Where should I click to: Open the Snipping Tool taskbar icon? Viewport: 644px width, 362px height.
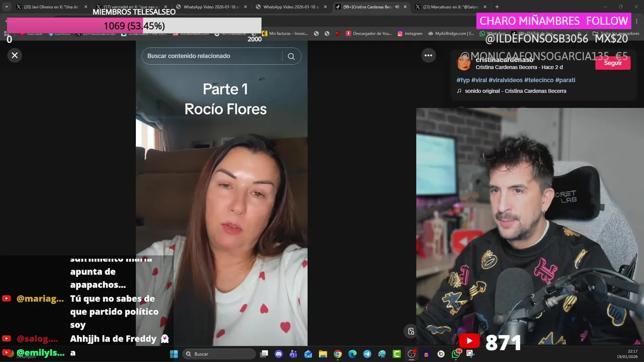coord(470,354)
